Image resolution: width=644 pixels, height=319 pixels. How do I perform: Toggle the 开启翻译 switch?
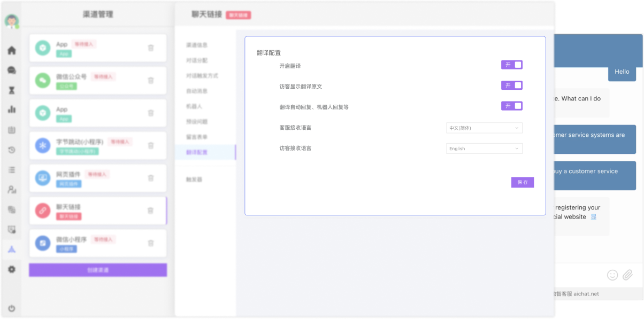pyautogui.click(x=511, y=65)
